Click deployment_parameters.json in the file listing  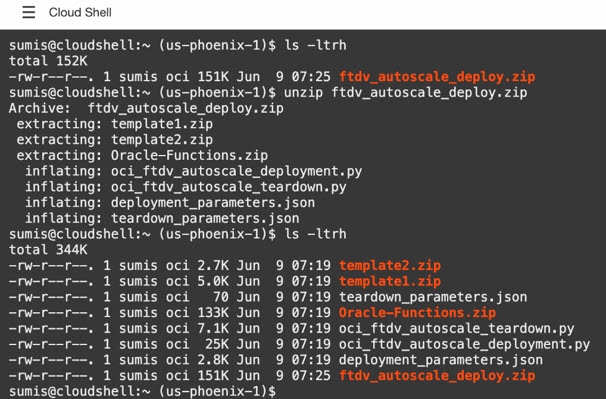(x=441, y=360)
